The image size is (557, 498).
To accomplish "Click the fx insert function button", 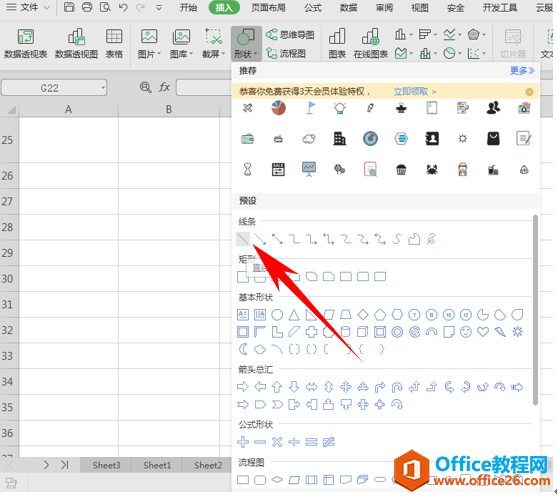I will (x=164, y=87).
